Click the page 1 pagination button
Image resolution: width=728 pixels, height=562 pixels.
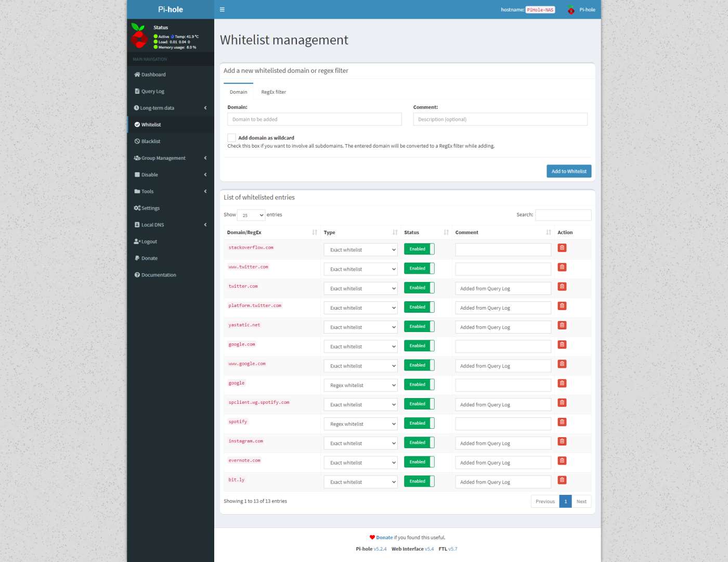coord(565,502)
